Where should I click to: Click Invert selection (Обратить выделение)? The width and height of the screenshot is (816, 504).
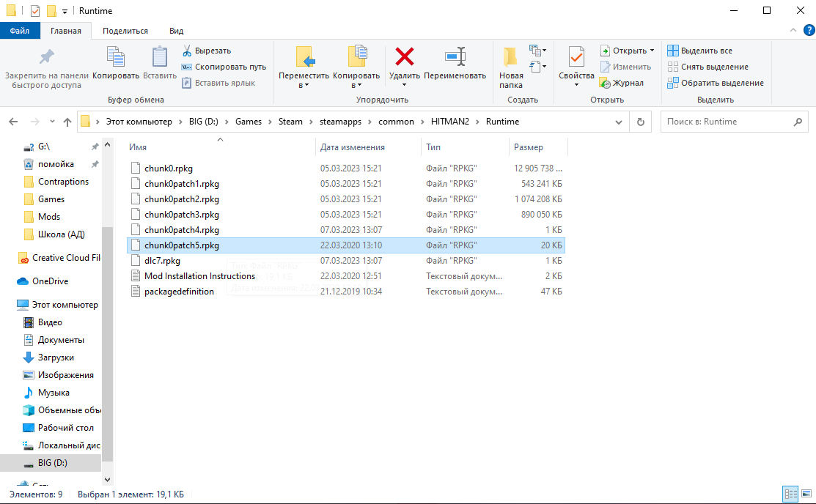[715, 83]
